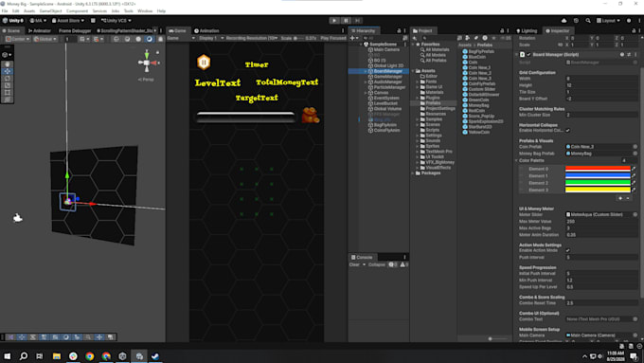Click the money bag sprite in Game view
The image size is (644, 363).
coord(311,116)
